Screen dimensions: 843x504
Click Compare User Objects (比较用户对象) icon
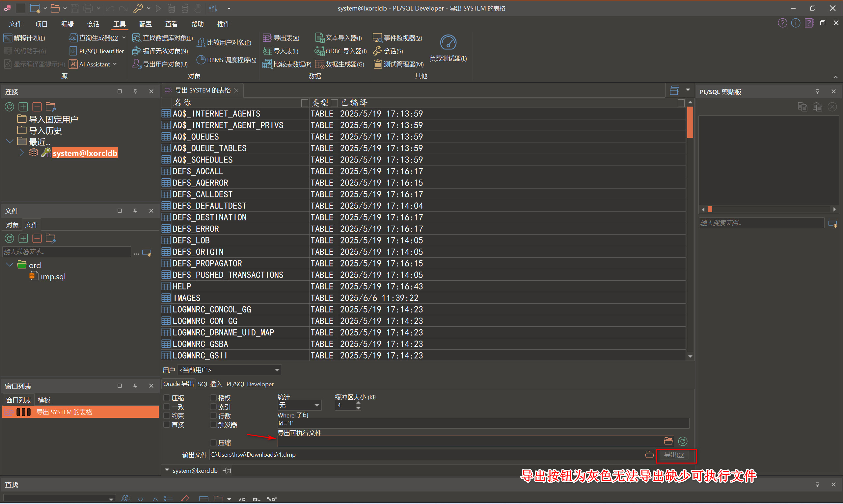(x=201, y=42)
